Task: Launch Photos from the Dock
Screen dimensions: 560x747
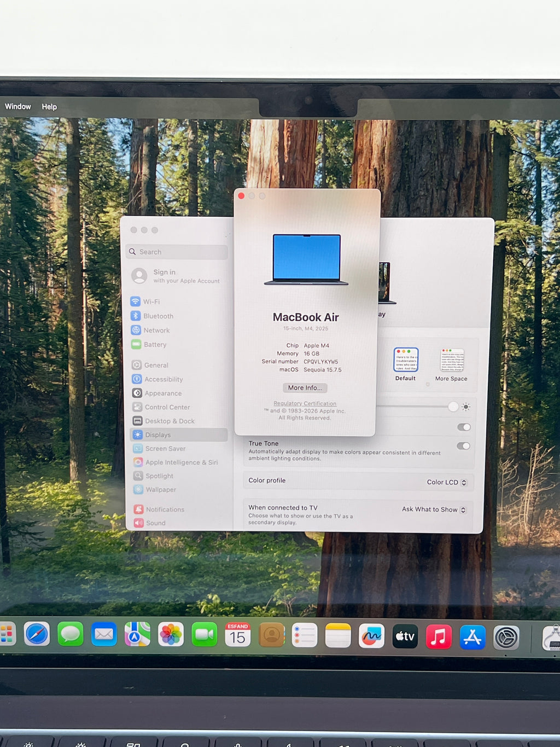Action: coord(171,635)
